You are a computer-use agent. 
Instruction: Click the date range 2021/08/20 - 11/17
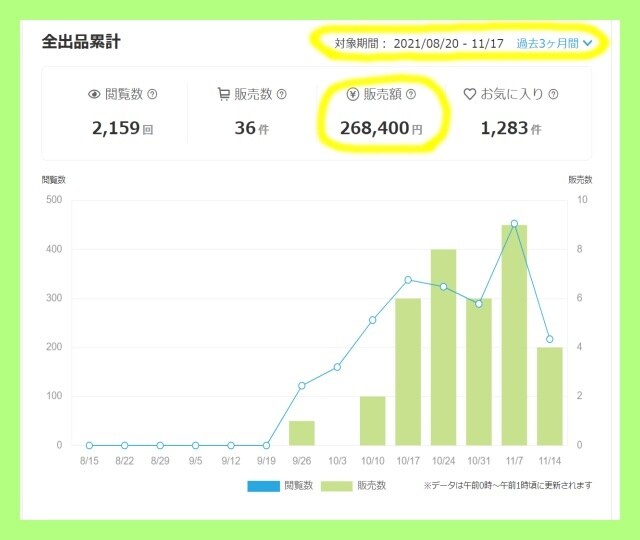[448, 43]
